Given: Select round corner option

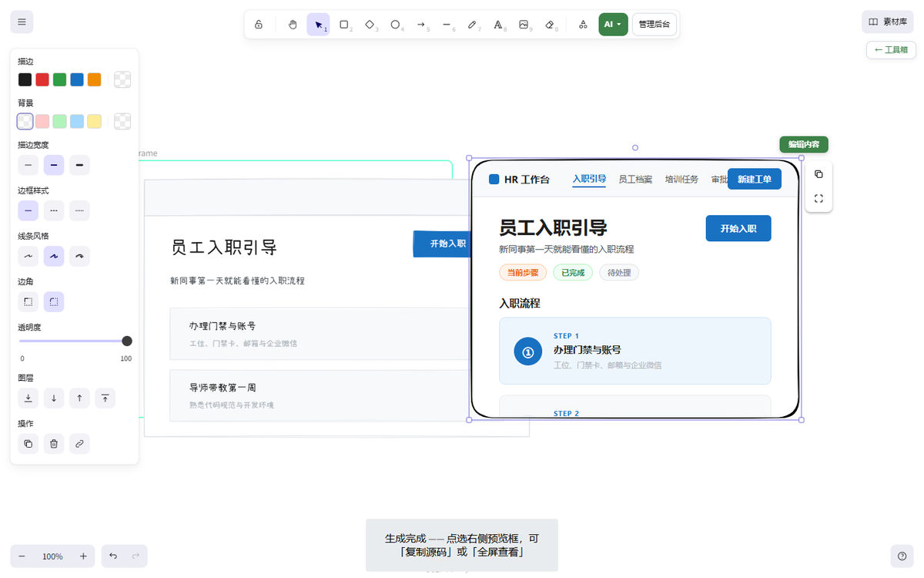Looking at the screenshot, I should [54, 302].
